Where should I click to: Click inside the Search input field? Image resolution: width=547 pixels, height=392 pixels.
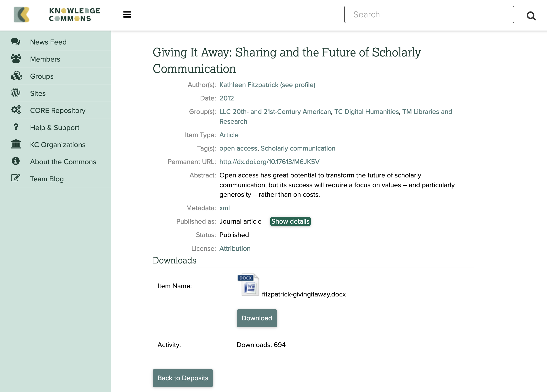429,14
